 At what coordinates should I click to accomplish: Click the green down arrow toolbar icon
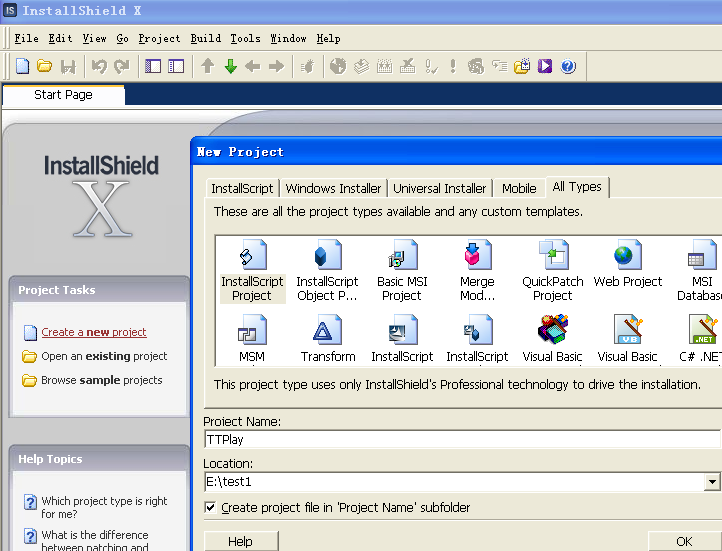tap(231, 66)
